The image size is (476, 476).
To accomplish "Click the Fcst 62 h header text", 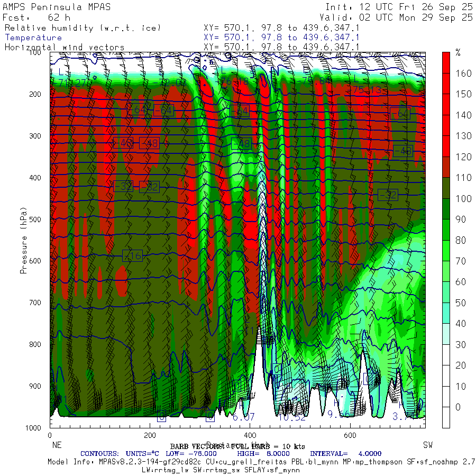I will point(36,17).
